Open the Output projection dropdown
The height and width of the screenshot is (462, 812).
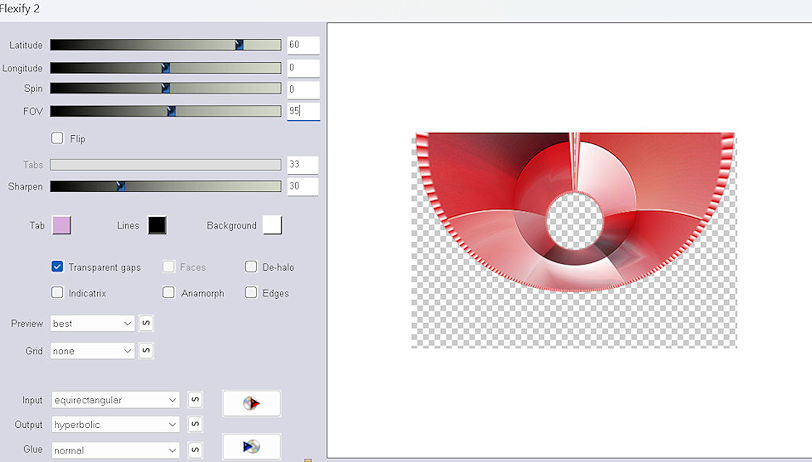click(x=115, y=424)
